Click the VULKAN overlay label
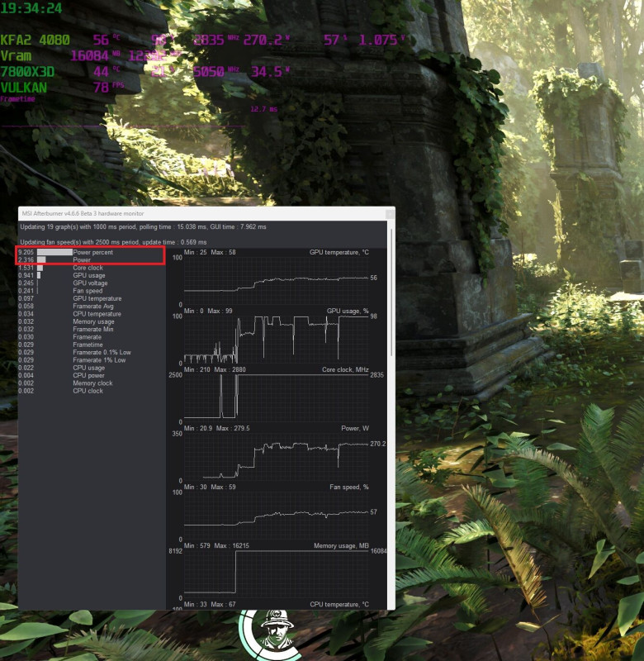This screenshot has width=644, height=661. (24, 88)
